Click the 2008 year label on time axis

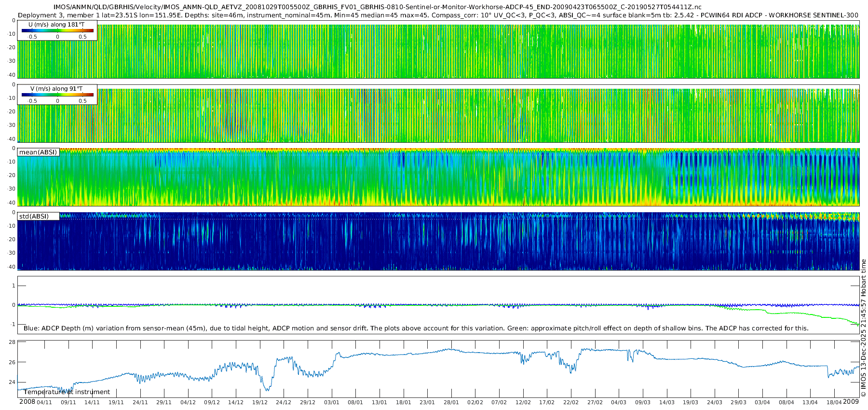click(x=27, y=402)
